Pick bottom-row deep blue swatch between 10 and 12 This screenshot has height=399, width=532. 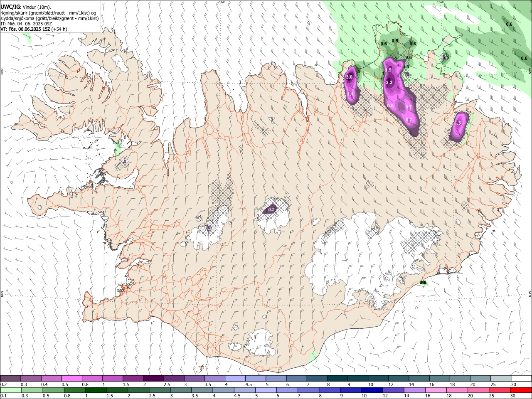(372, 390)
